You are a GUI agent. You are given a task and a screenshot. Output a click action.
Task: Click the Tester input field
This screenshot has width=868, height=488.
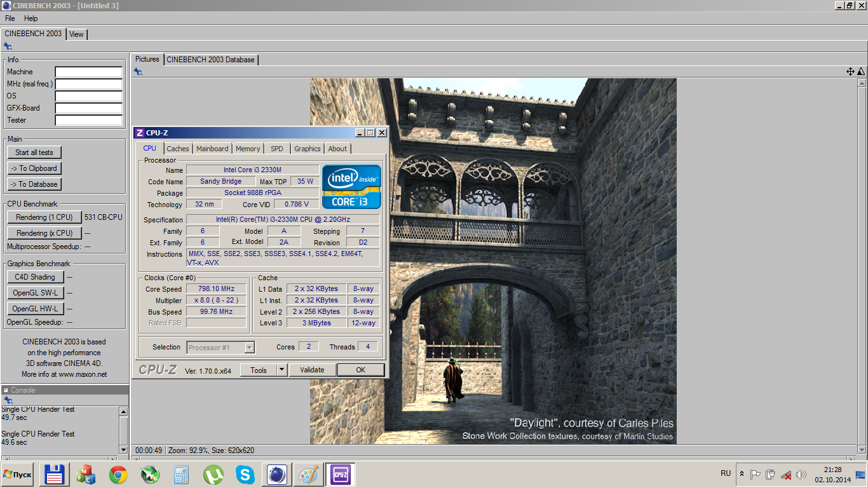(x=89, y=120)
